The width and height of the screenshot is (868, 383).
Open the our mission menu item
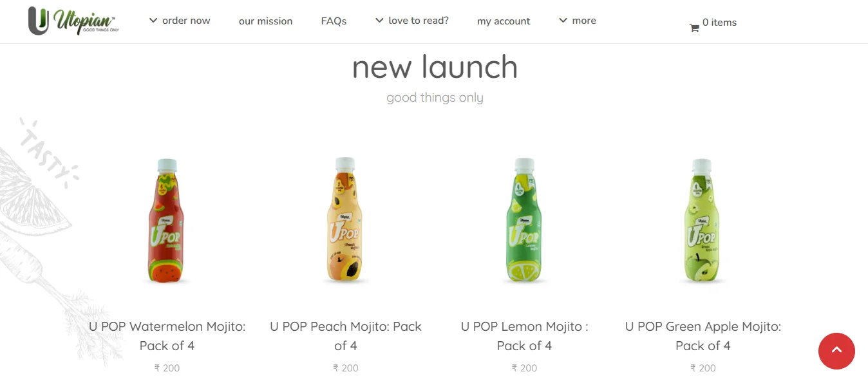click(x=265, y=21)
